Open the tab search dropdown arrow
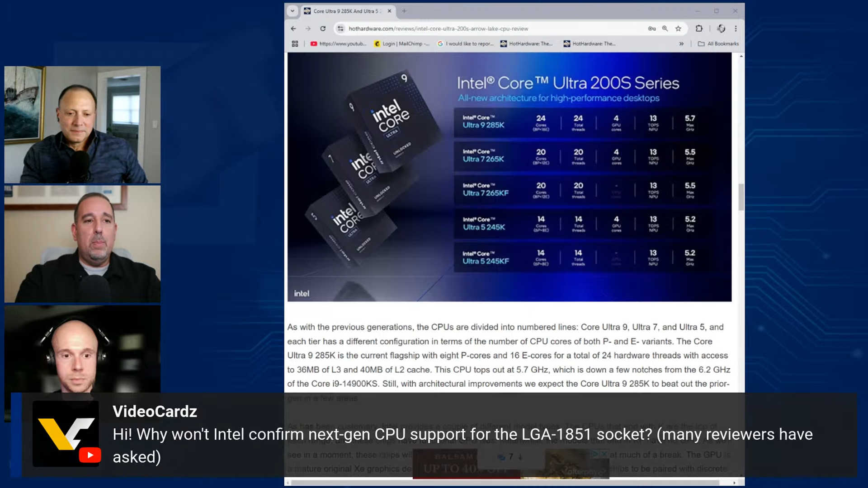 [x=293, y=11]
